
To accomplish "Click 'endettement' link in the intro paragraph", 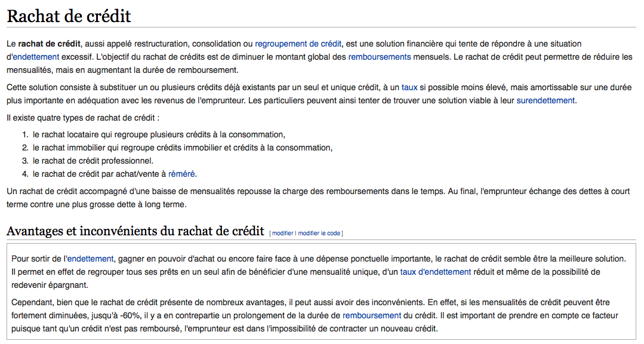I will pos(36,57).
